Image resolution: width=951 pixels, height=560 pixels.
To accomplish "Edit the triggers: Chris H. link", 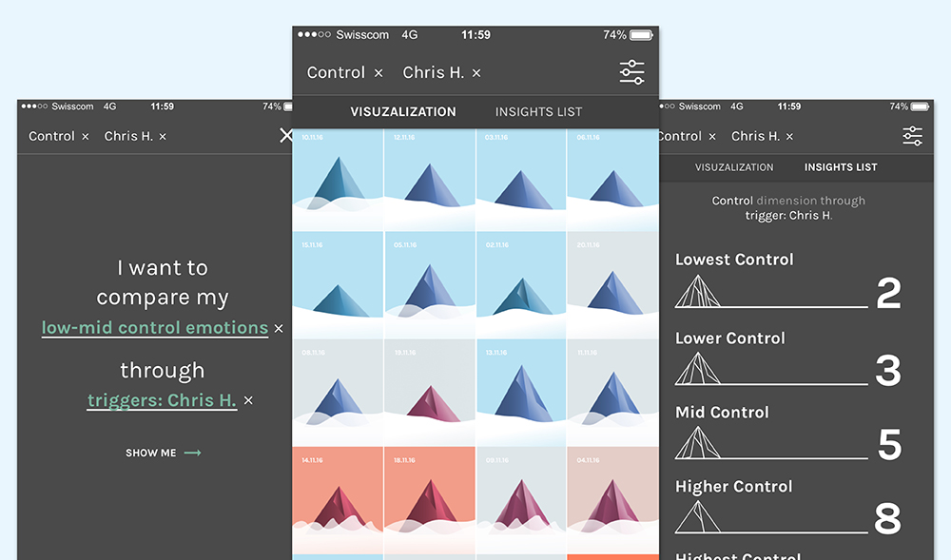I will tap(162, 400).
